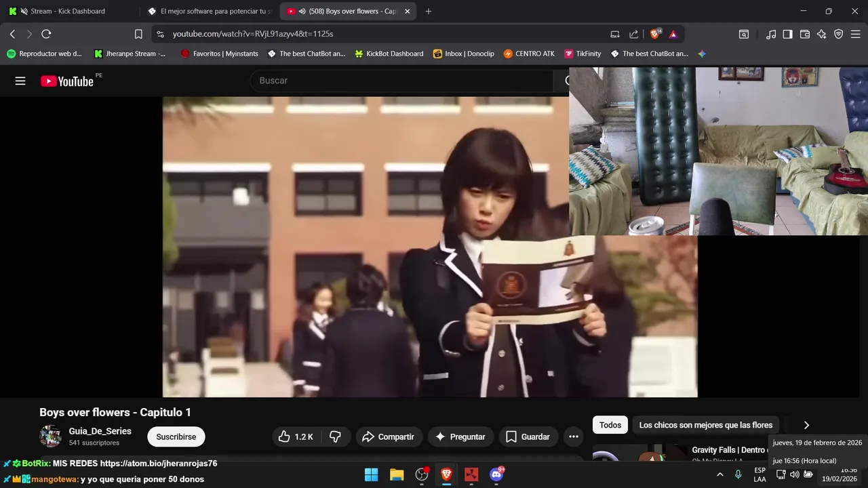868x488 pixels.
Task: Open the ESP LAA language selector
Action: pos(759,474)
